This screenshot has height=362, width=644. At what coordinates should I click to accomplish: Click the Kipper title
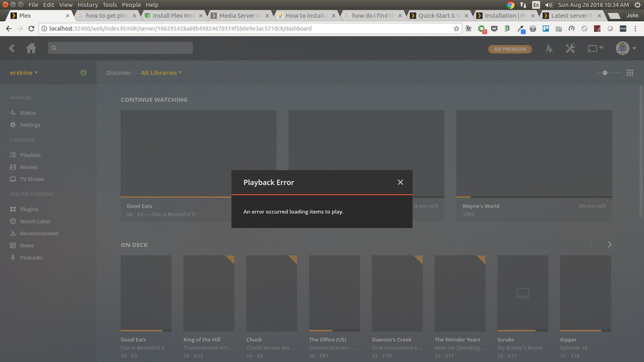(568, 340)
